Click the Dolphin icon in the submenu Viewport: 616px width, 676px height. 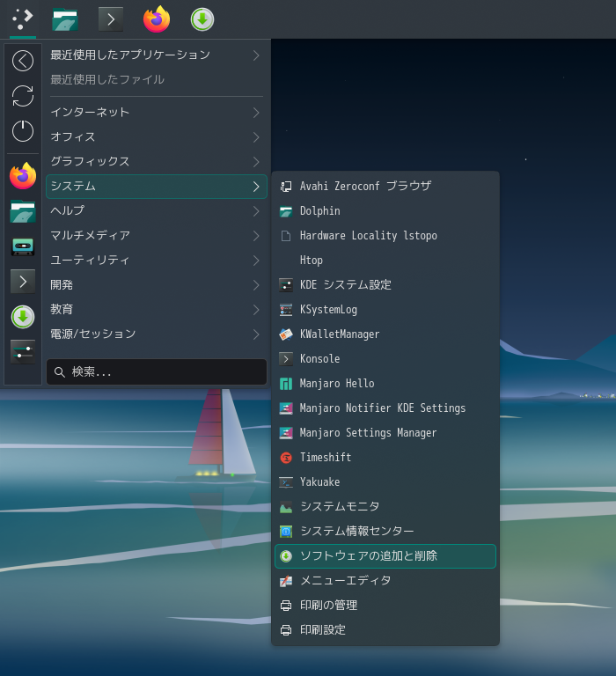click(x=286, y=211)
